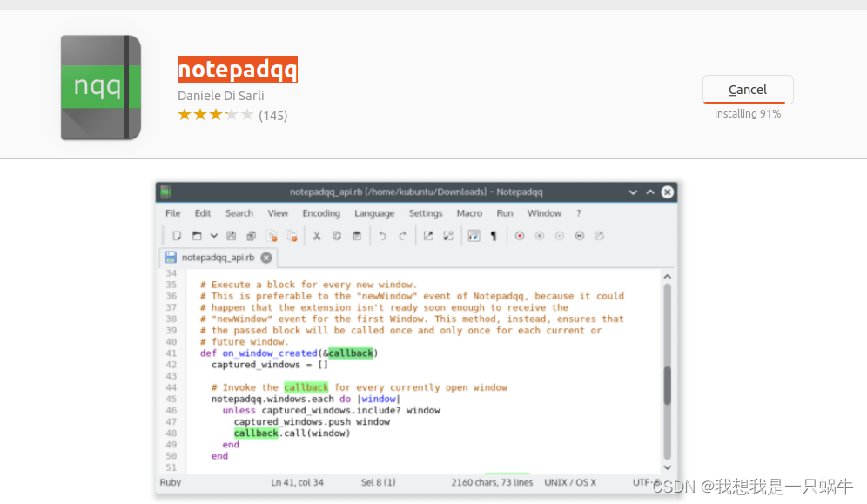The width and height of the screenshot is (867, 504).
Task: Click the nqq application icon
Action: click(101, 87)
